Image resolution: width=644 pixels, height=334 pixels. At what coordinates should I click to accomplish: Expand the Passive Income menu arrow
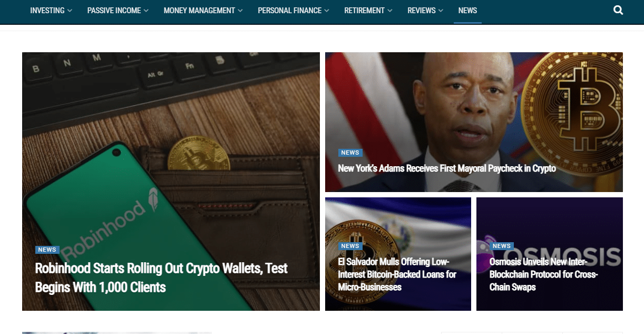pos(146,11)
